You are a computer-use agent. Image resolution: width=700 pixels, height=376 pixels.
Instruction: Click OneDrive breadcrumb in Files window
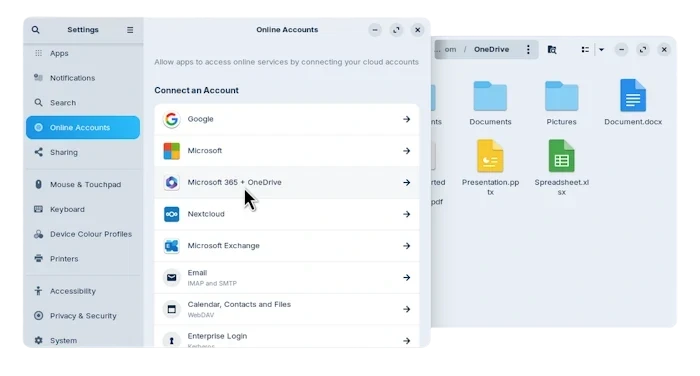click(492, 50)
